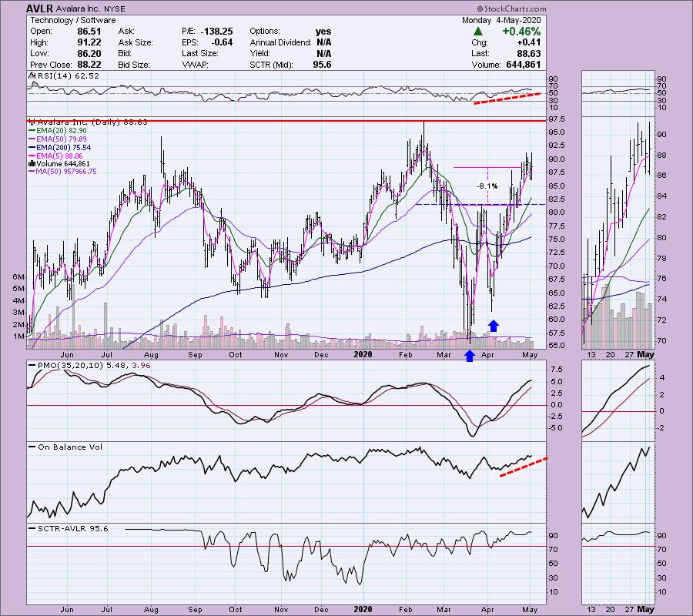693x616 pixels.
Task: Select the Last value 88.63 in the header
Action: pyautogui.click(x=528, y=53)
